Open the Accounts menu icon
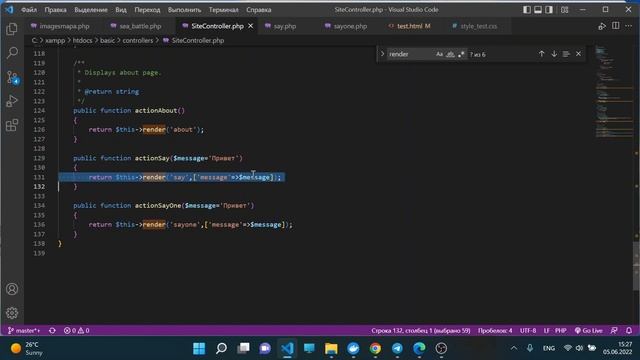The height and width of the screenshot is (360, 640). click(x=12, y=289)
